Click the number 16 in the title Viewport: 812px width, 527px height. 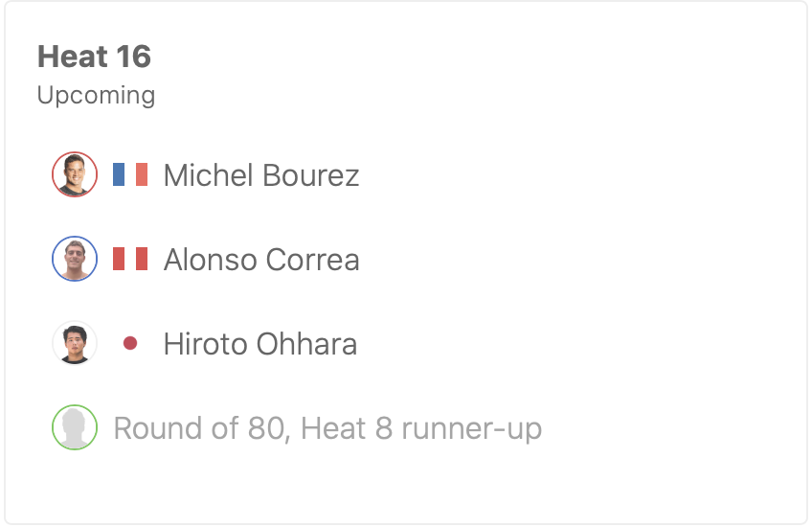(132, 57)
